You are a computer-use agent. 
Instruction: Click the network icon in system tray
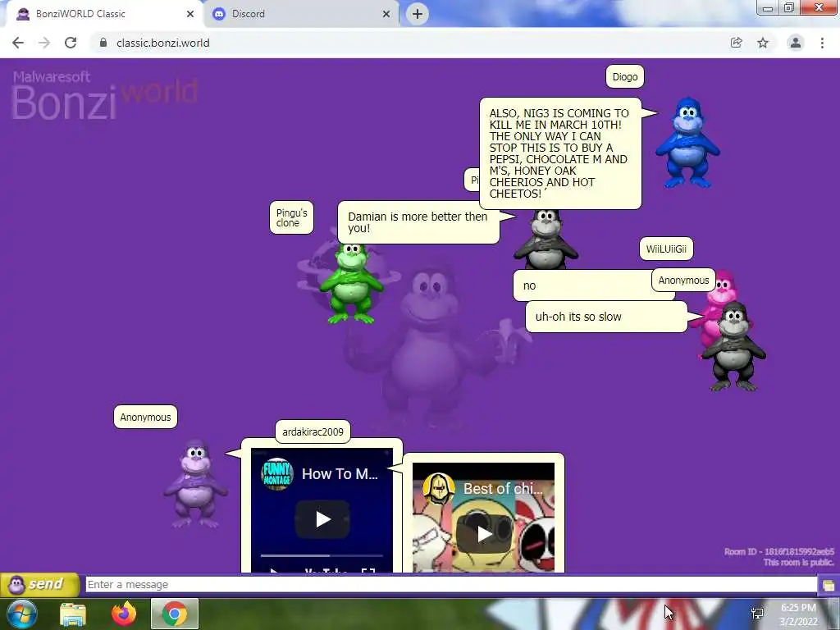[x=757, y=614]
